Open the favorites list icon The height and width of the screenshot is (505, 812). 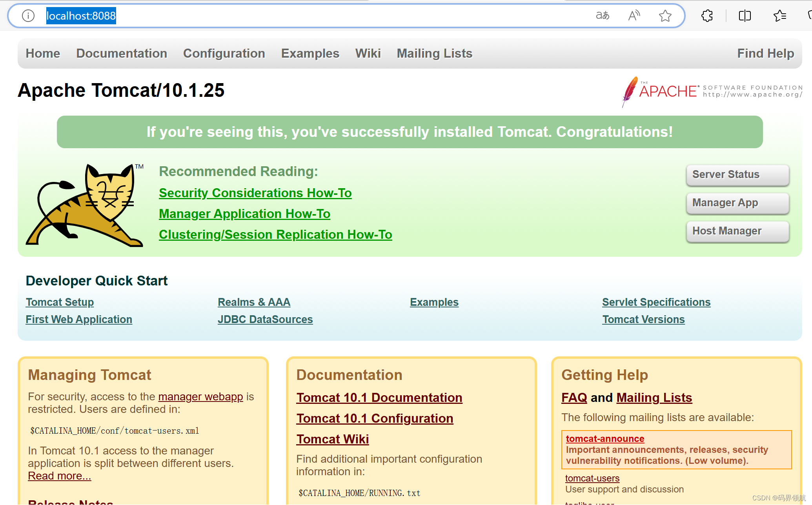(779, 16)
